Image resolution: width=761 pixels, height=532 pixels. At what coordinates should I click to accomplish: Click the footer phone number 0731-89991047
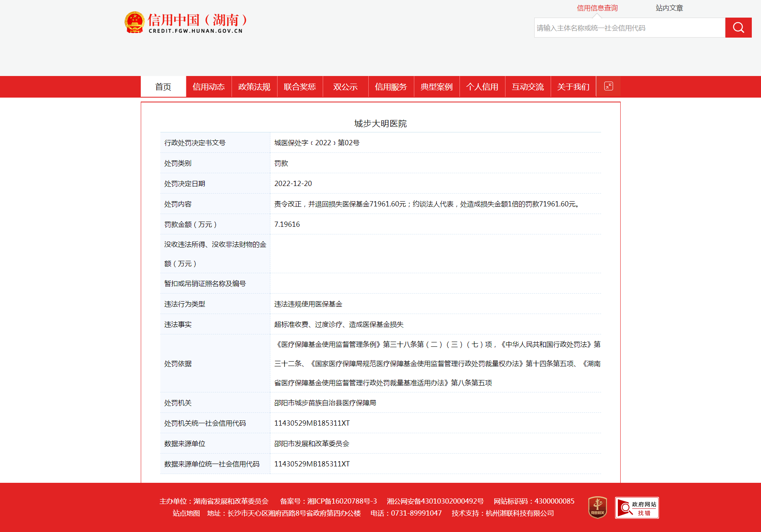(416, 513)
